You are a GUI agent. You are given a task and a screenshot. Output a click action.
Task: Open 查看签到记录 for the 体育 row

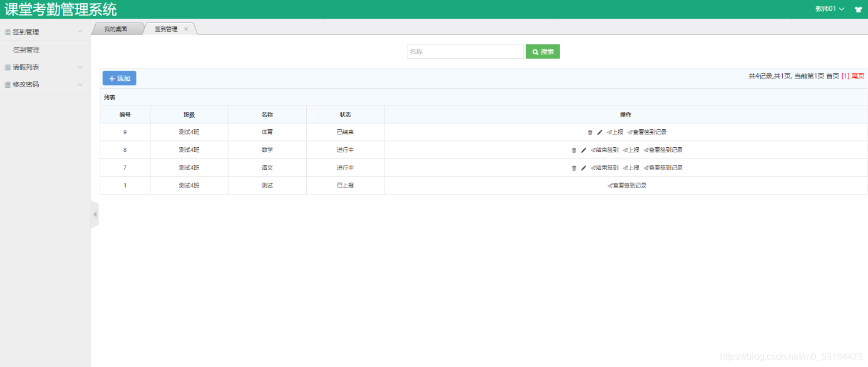(647, 132)
